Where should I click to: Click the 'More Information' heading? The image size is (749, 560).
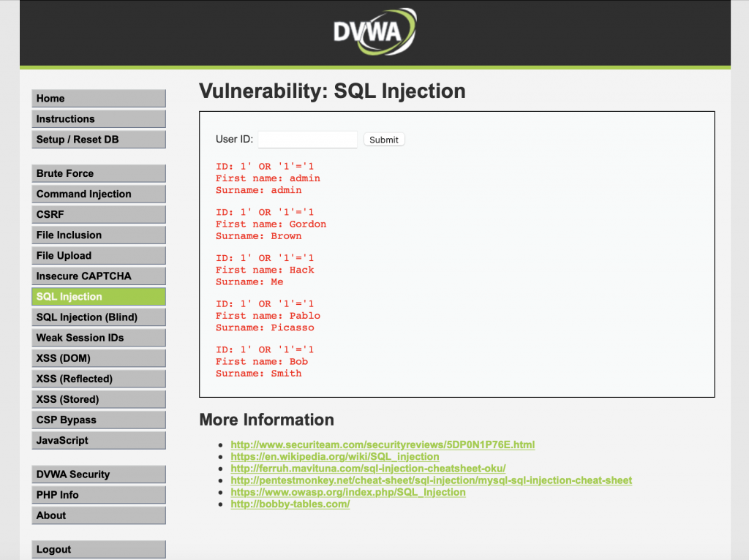(266, 420)
